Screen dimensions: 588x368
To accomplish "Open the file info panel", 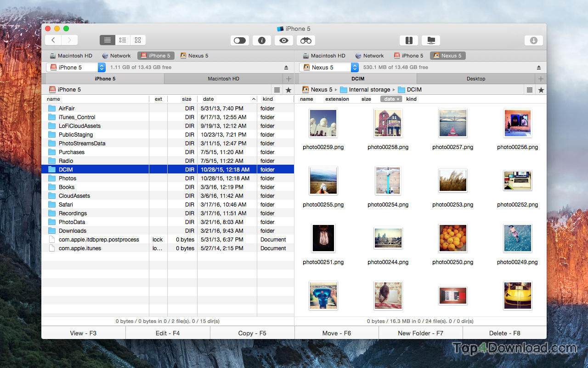I will point(262,40).
